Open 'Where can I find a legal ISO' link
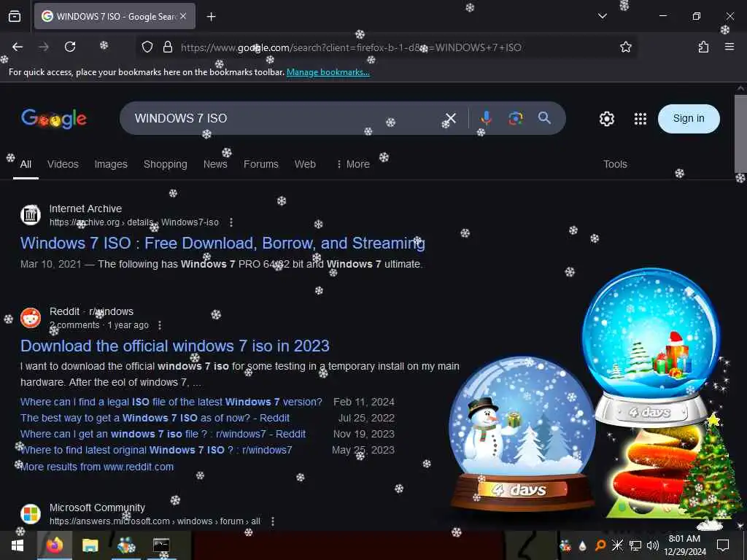Screen dimensions: 747x560 tap(171, 402)
